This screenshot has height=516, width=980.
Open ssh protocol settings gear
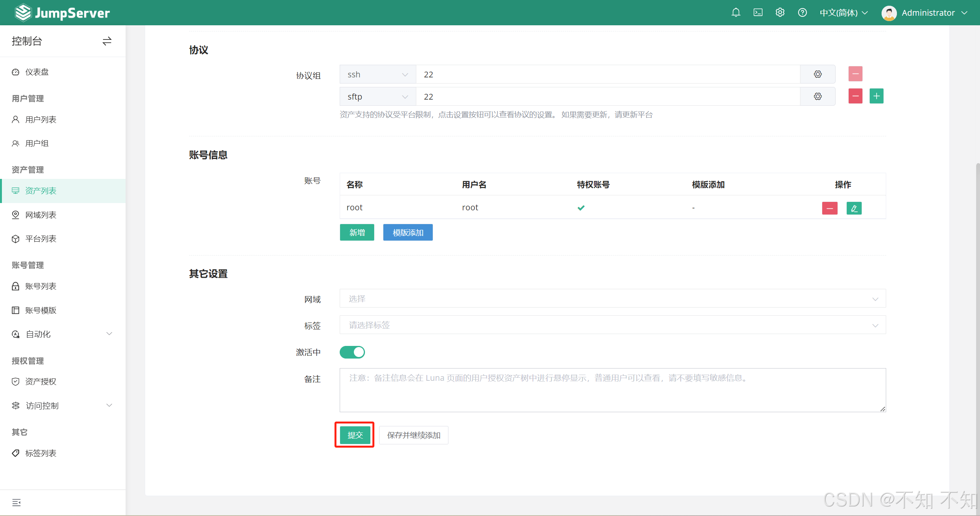point(817,74)
